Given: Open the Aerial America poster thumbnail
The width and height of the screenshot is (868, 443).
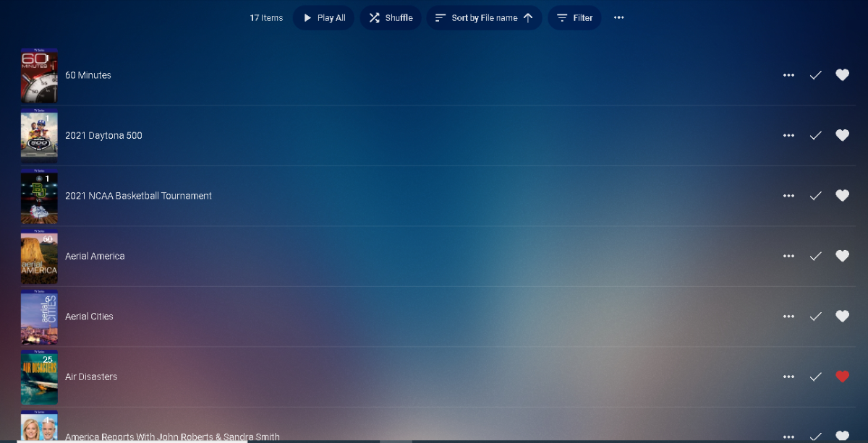Looking at the screenshot, I should click(39, 256).
